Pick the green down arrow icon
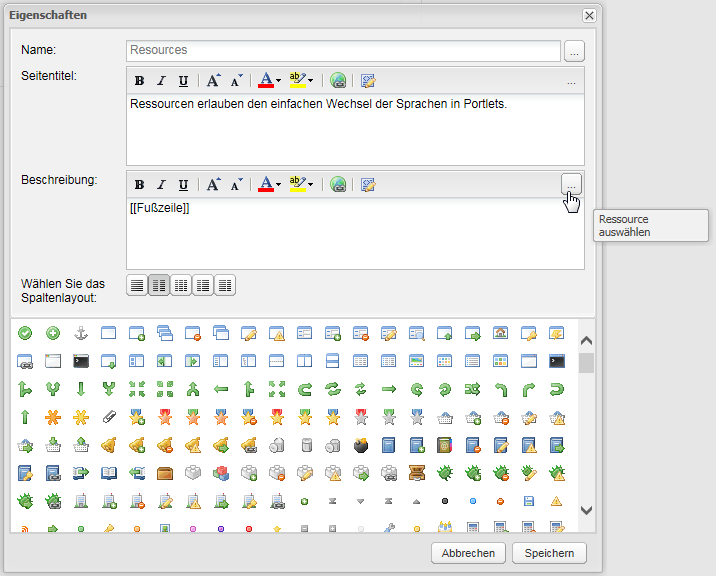The width and height of the screenshot is (716, 576). click(81, 389)
